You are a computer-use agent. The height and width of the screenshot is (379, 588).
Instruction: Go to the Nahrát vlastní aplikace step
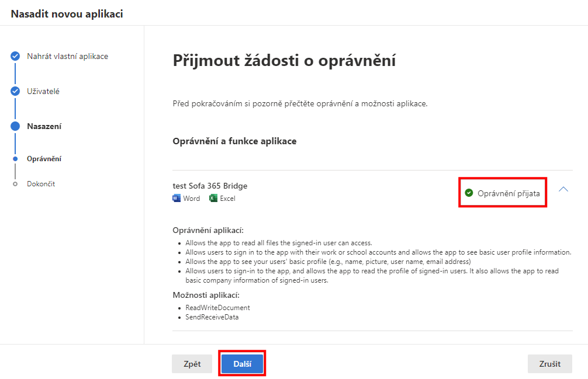(67, 56)
